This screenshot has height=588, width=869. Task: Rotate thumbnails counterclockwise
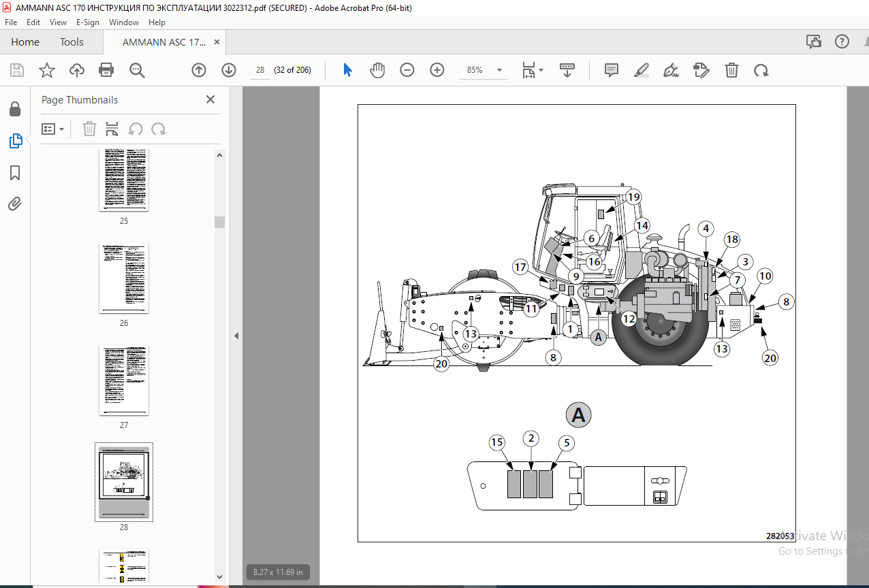(x=136, y=129)
